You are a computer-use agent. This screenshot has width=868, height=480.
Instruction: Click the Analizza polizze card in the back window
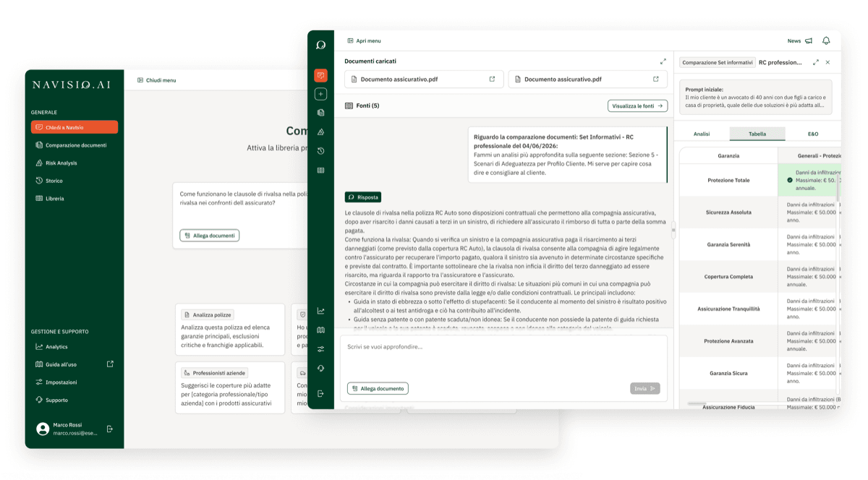[231, 329]
